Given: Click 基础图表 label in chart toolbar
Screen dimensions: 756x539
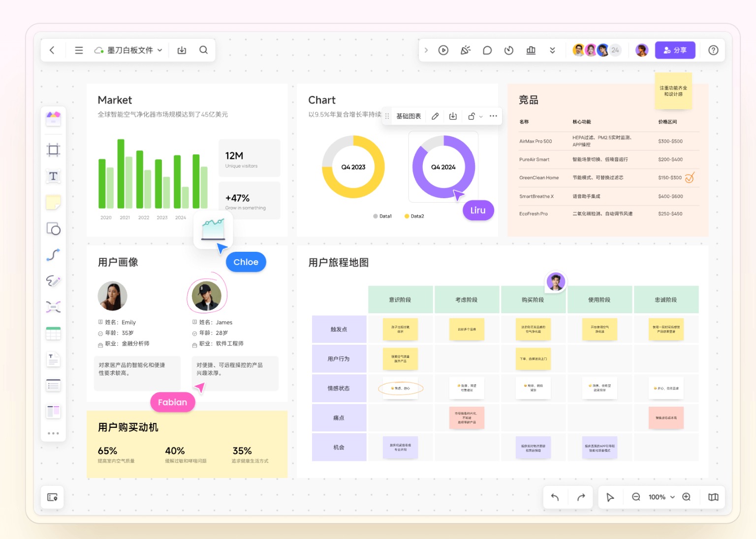Looking at the screenshot, I should pyautogui.click(x=409, y=117).
